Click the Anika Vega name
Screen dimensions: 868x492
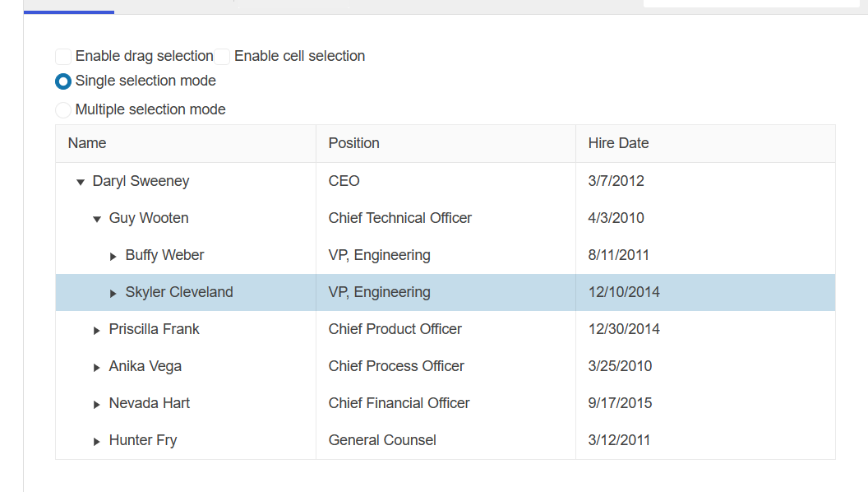[x=145, y=366]
